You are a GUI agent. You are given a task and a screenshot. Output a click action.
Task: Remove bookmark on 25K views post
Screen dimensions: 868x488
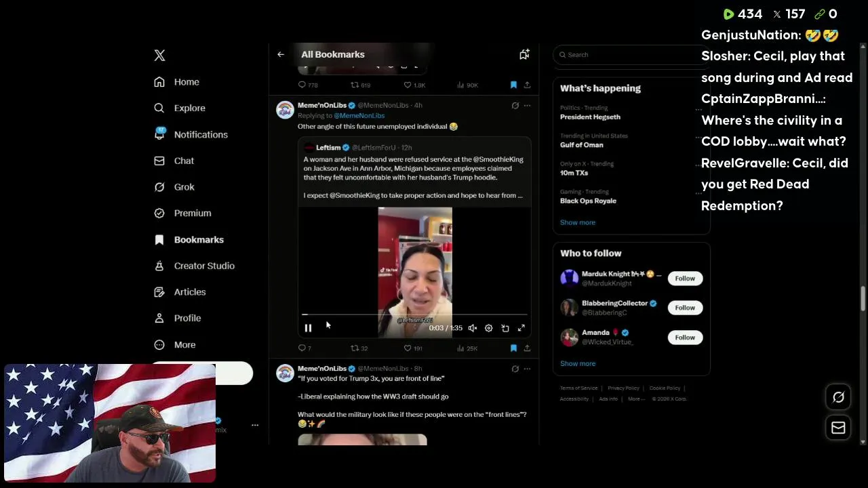click(513, 348)
